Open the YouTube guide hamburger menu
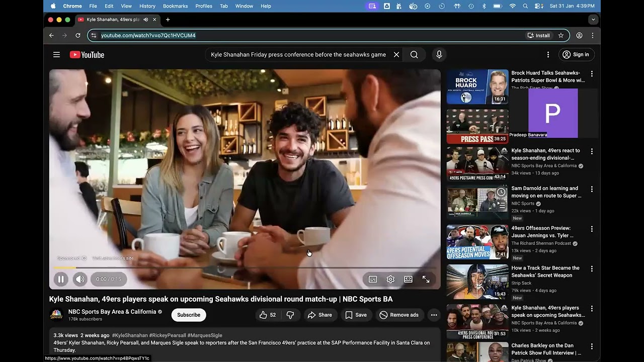The width and height of the screenshot is (644, 362). click(56, 55)
